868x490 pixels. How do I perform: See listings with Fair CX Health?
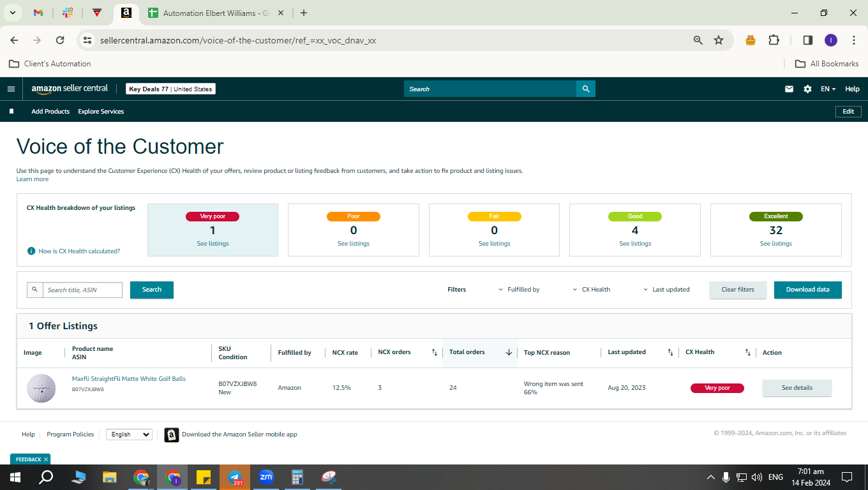tap(495, 244)
